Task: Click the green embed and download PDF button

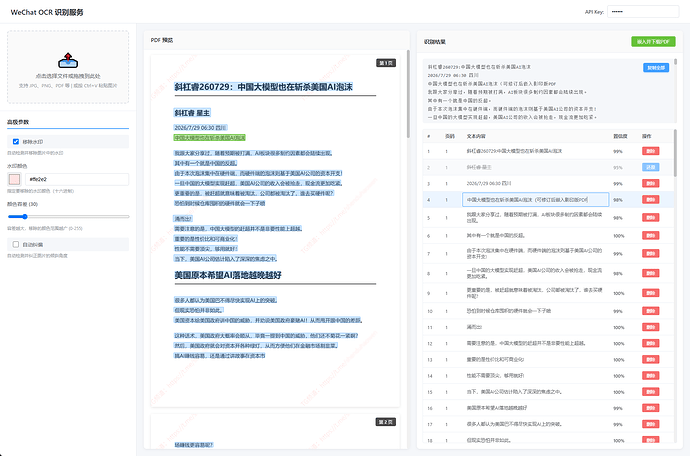Action: pos(653,41)
